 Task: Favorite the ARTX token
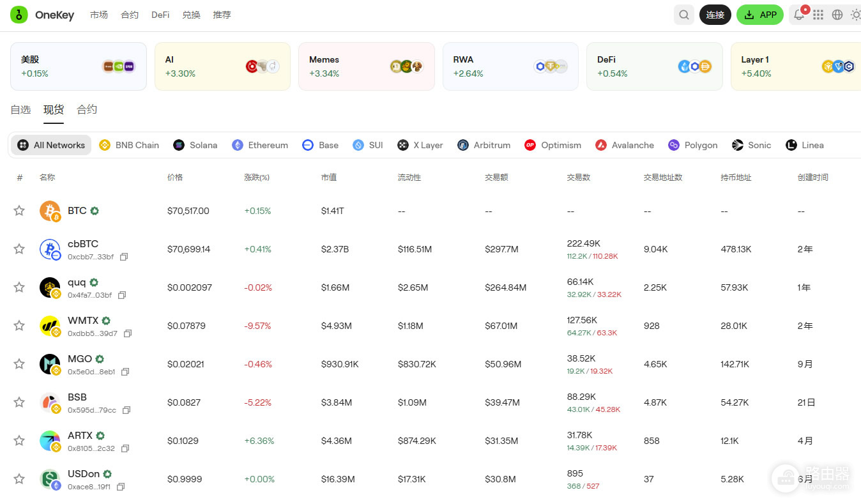click(19, 441)
